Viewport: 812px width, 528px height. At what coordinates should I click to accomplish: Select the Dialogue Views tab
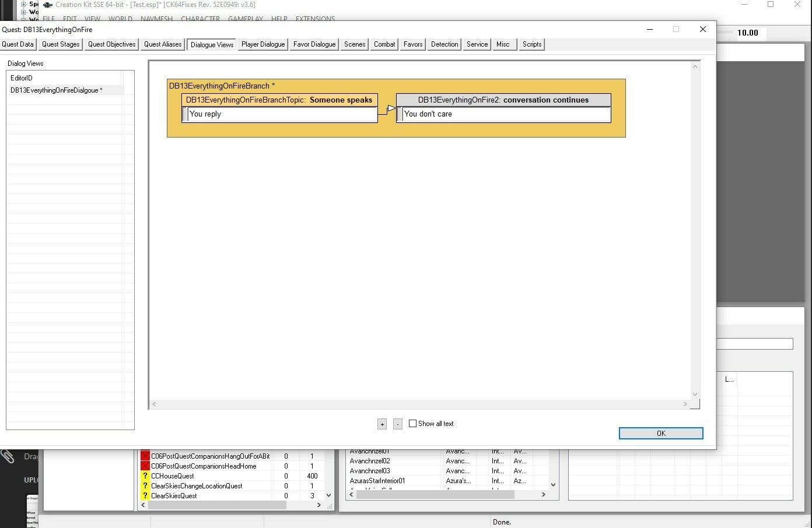pos(212,44)
